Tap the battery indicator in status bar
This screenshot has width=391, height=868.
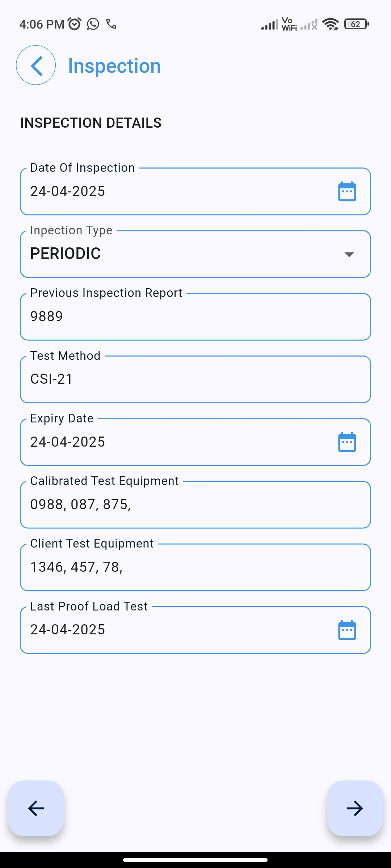pyautogui.click(x=356, y=24)
